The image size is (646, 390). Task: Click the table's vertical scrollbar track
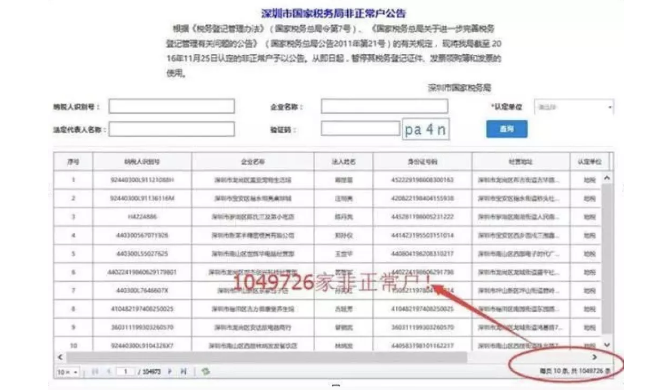coord(606,259)
